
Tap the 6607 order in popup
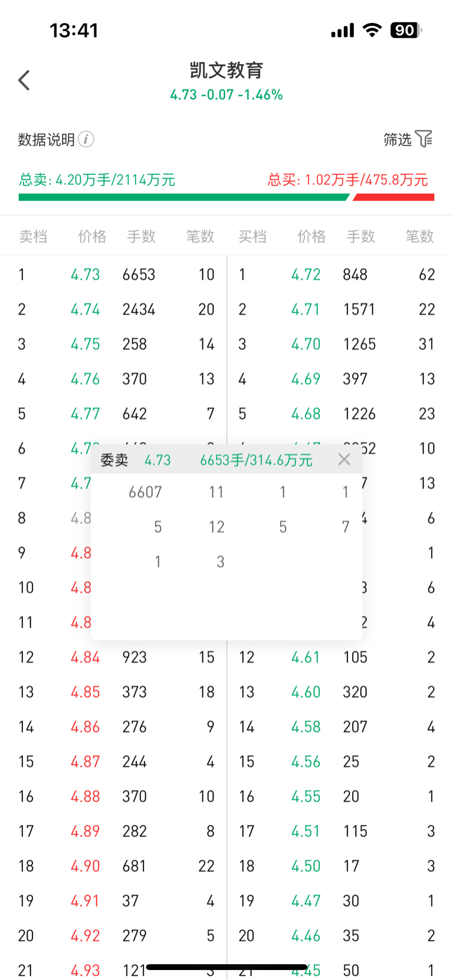145,492
